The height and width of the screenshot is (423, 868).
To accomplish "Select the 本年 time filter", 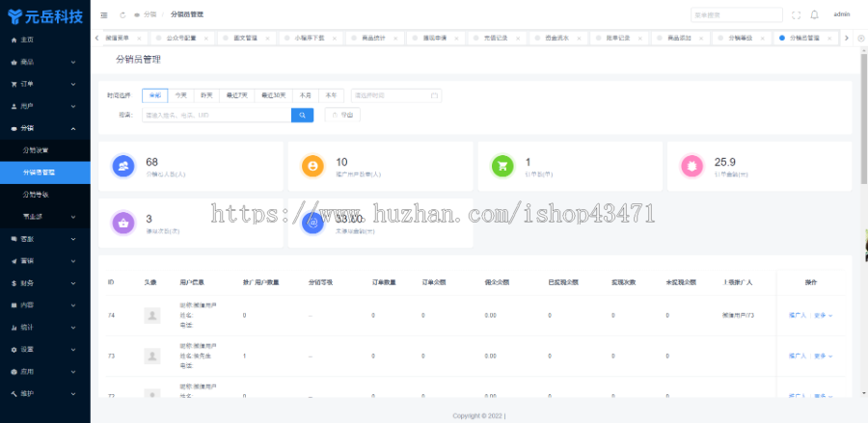I will click(x=331, y=95).
